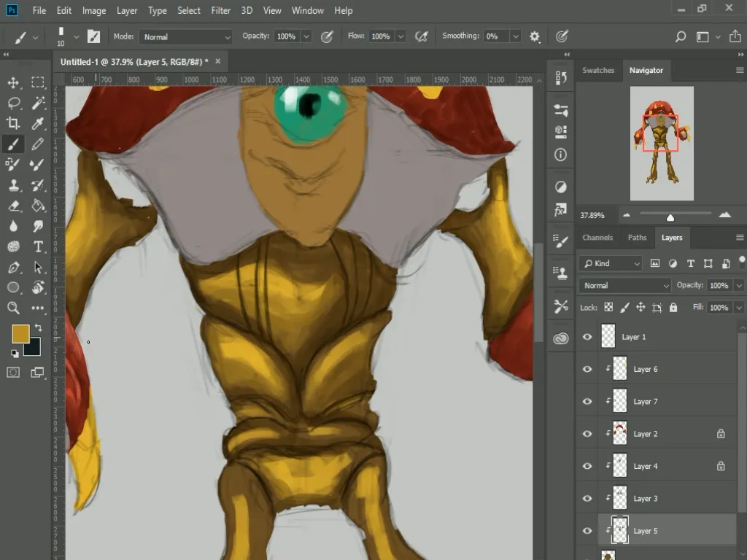747x560 pixels.
Task: Select the Paint Bucket tool
Action: click(38, 205)
